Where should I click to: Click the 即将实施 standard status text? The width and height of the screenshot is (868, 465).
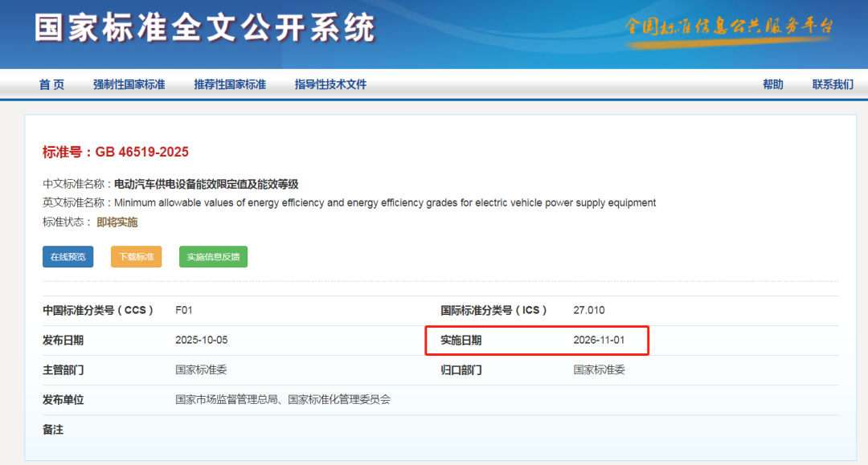pos(117,222)
